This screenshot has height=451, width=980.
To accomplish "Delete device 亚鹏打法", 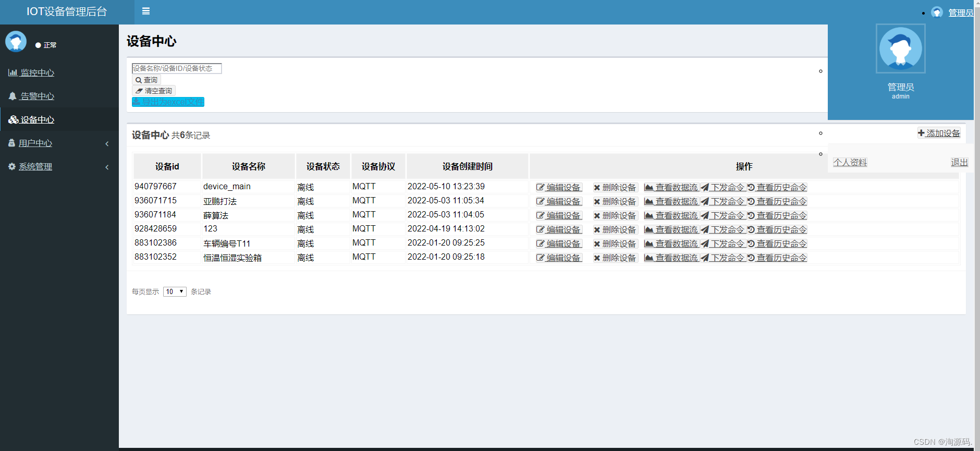I will [x=615, y=201].
